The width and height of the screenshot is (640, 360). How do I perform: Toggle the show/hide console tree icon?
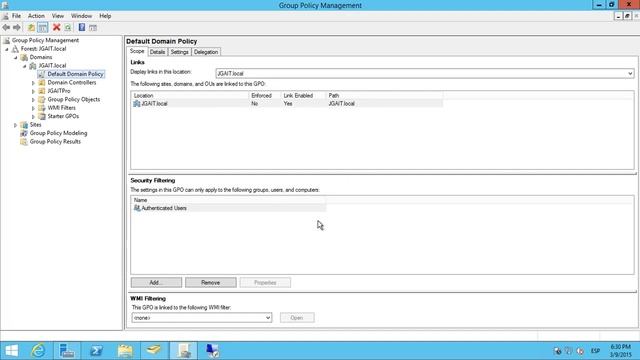42,27
